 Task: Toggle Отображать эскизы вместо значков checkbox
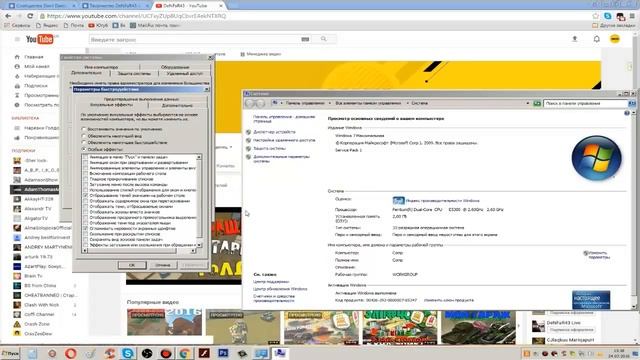(86, 212)
